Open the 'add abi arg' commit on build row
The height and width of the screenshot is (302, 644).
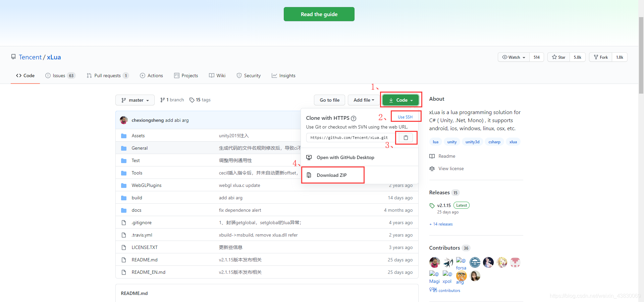click(231, 198)
